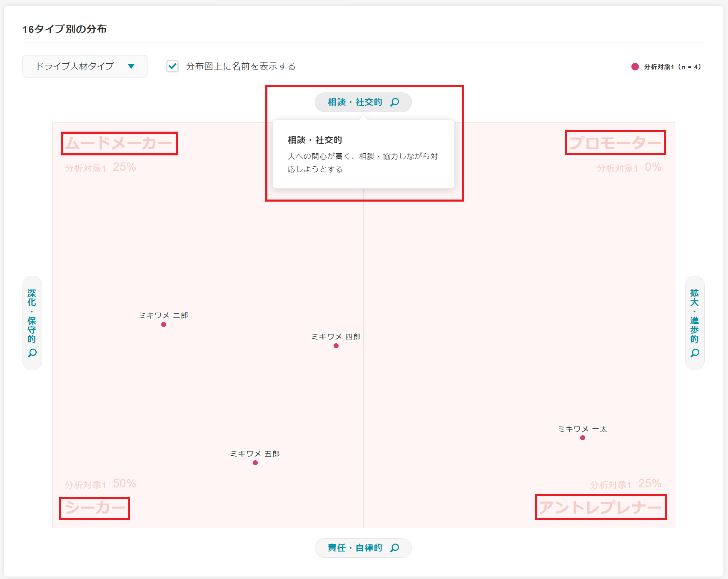Click the 拡大・進歩的 axis label

[695, 316]
